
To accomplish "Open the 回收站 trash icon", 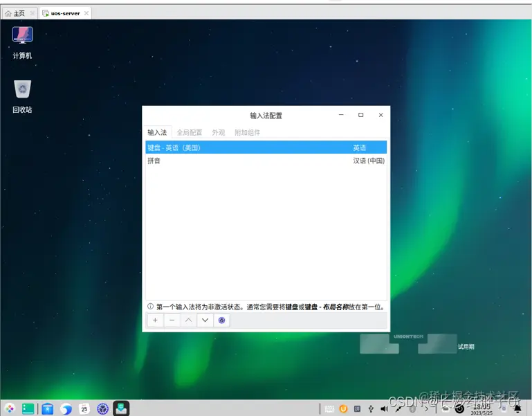I will point(22,96).
